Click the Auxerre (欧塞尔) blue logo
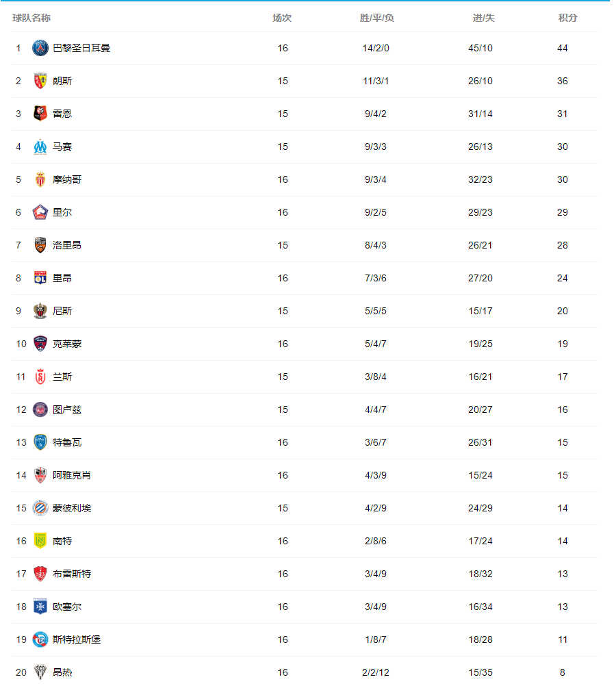The width and height of the screenshot is (616, 686). [40, 607]
